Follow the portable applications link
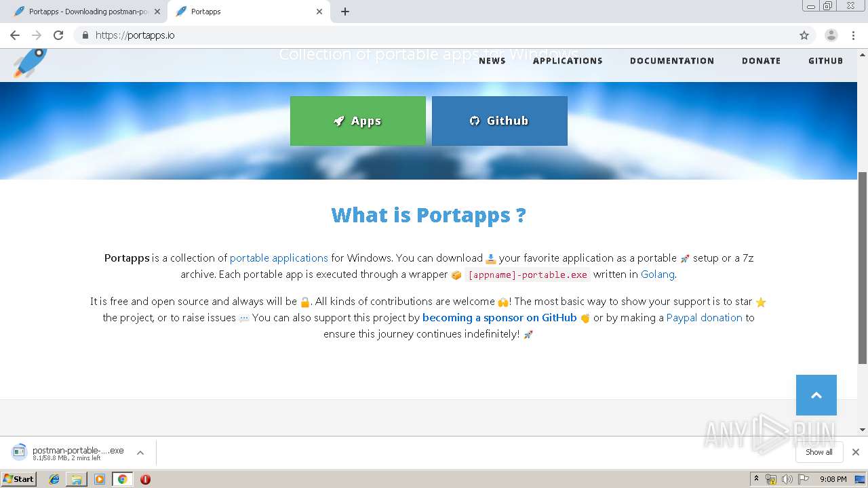Image resolution: width=868 pixels, height=488 pixels. tap(279, 258)
